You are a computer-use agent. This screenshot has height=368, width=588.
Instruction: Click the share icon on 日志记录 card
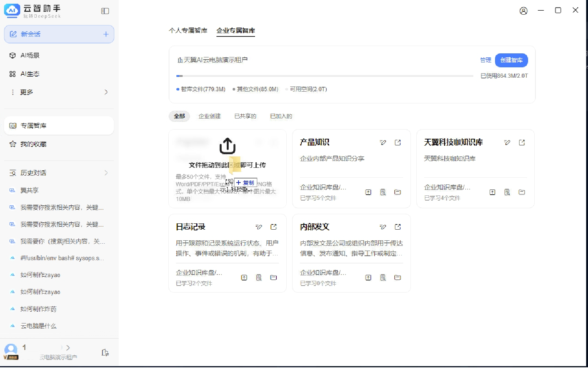[x=273, y=227]
